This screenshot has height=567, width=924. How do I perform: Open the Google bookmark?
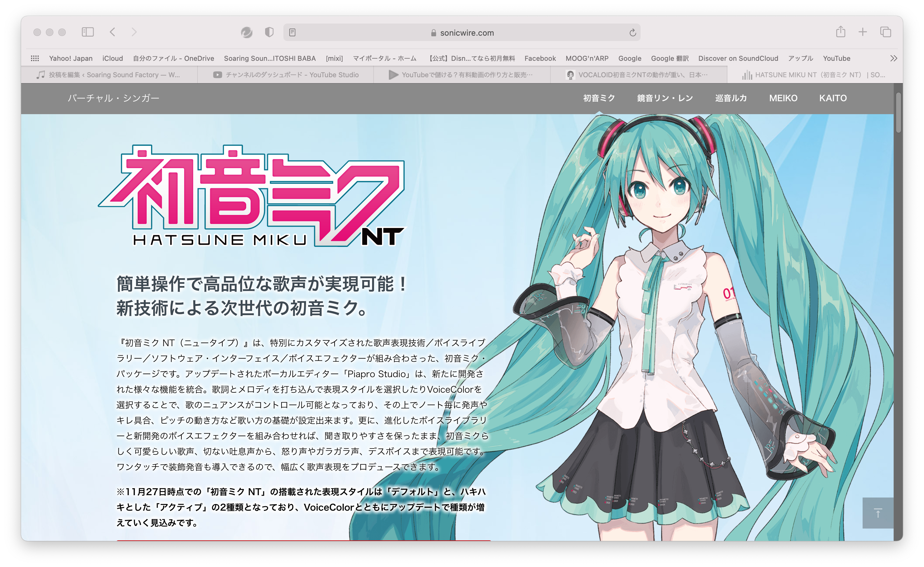(630, 58)
